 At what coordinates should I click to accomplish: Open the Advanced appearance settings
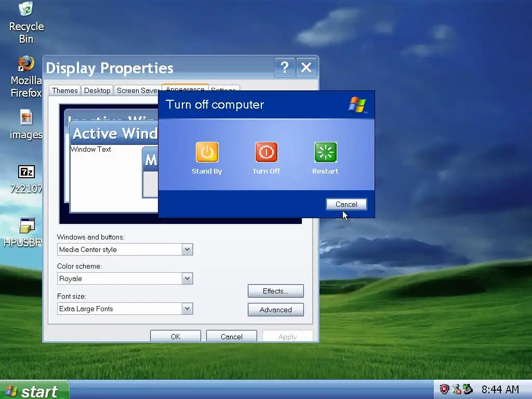click(x=275, y=310)
